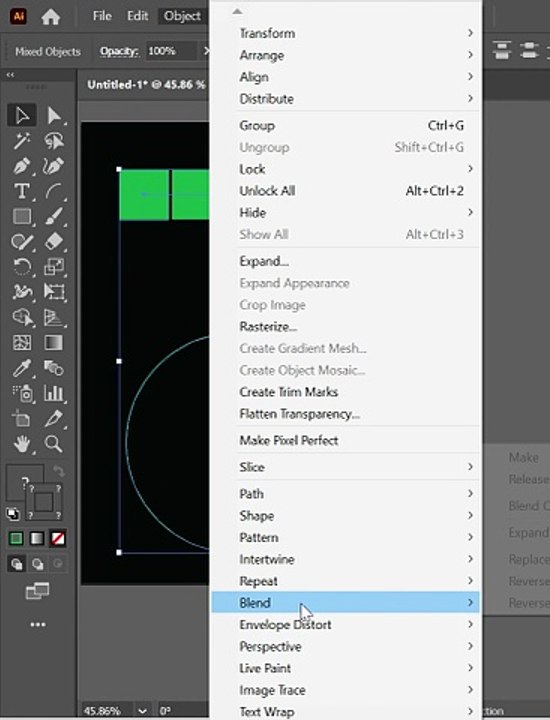This screenshot has height=720, width=550.
Task: Open Edit Toolbar three dots
Action: pyautogui.click(x=38, y=624)
